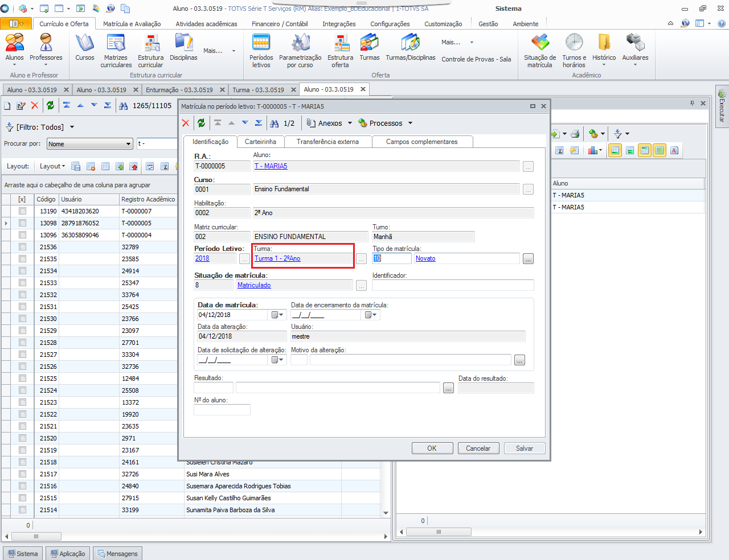Check the box for row 13096
This screenshot has width=729, height=560.
tap(22, 235)
